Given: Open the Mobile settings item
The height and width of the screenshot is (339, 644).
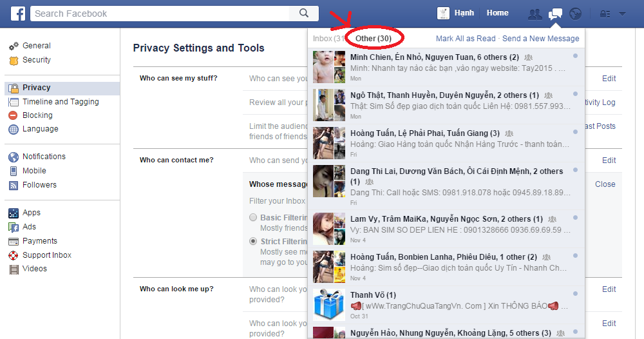Looking at the screenshot, I should click(34, 171).
